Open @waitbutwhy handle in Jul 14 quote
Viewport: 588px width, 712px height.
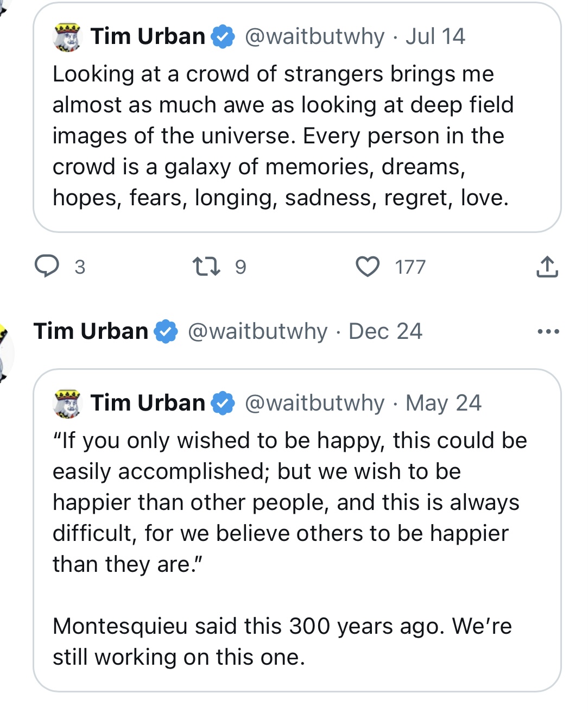coord(315,36)
